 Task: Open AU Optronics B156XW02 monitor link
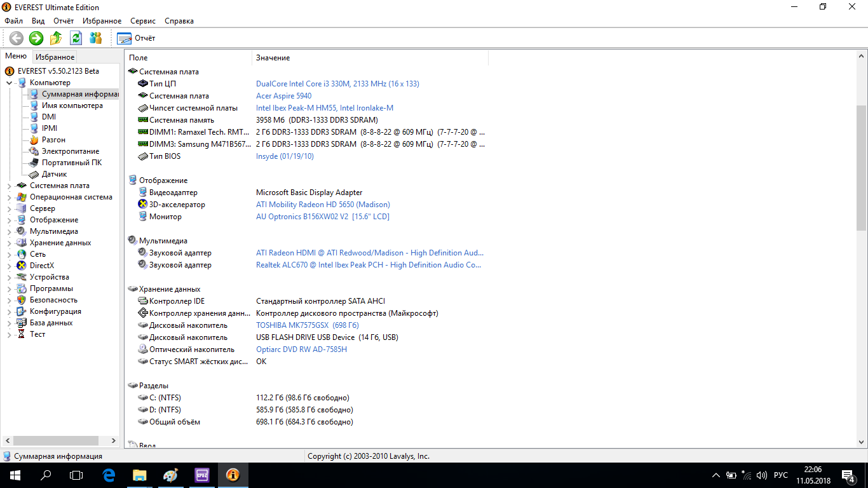click(323, 217)
